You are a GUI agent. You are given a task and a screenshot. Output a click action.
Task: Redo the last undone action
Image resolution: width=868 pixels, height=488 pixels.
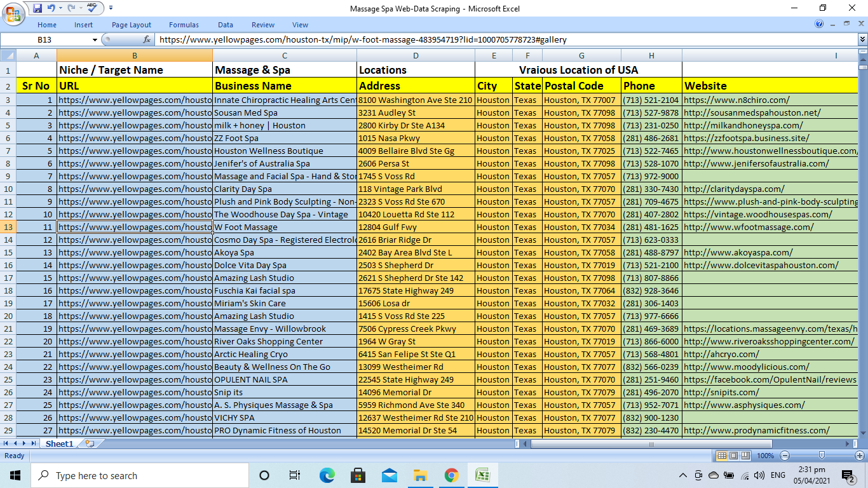71,8
